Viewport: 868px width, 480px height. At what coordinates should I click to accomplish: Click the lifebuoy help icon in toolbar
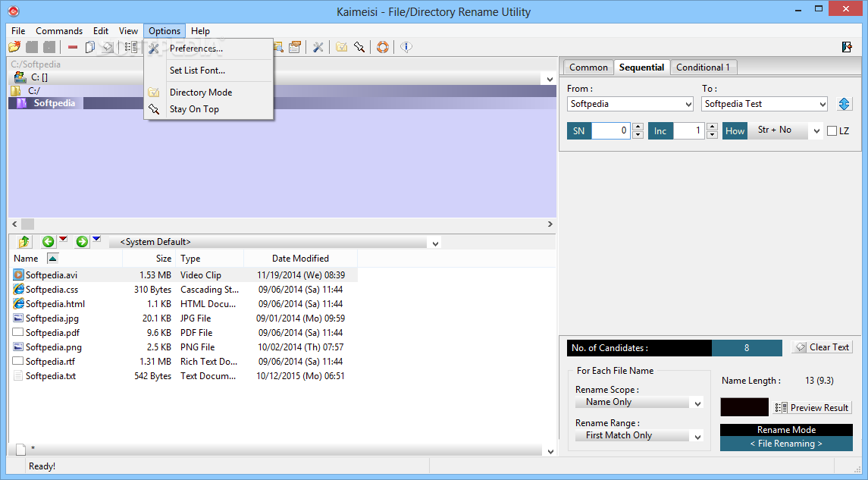pos(383,47)
